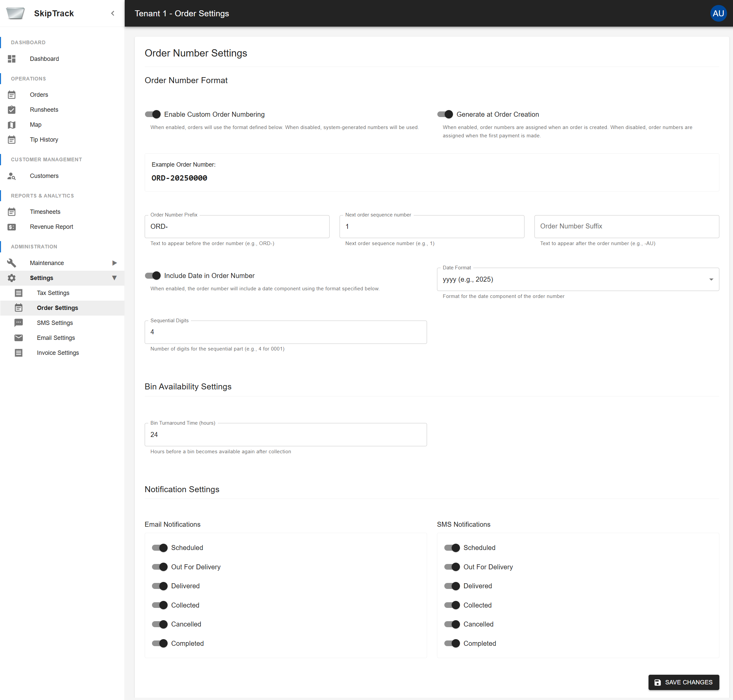
Task: Click the Maintenance wrench icon
Action: [12, 263]
